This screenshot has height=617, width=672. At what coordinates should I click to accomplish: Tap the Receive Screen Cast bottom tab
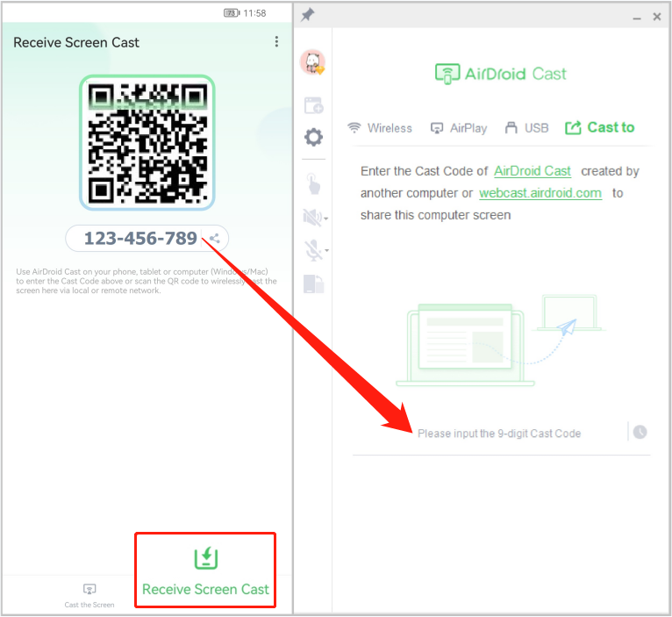(205, 570)
